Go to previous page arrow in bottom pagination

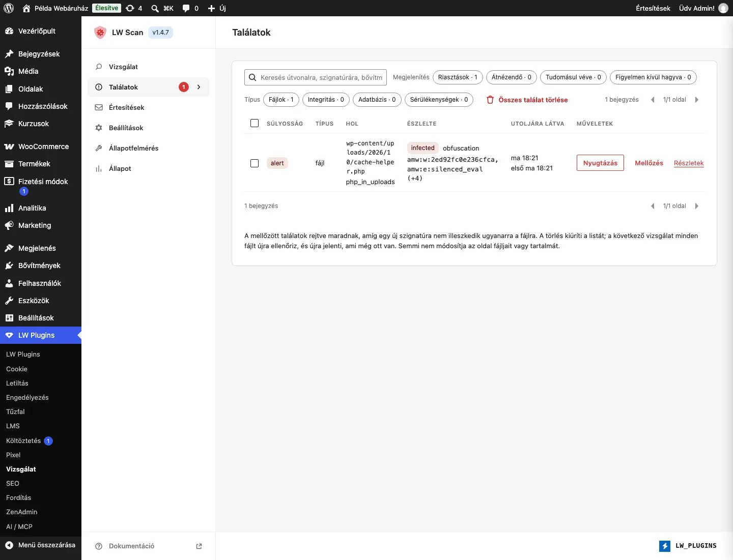[x=653, y=206]
